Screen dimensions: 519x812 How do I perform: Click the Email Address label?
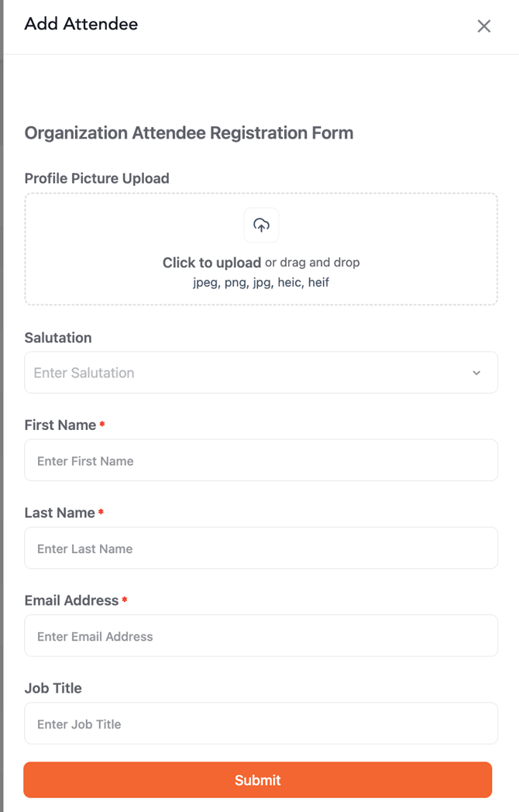pos(71,600)
